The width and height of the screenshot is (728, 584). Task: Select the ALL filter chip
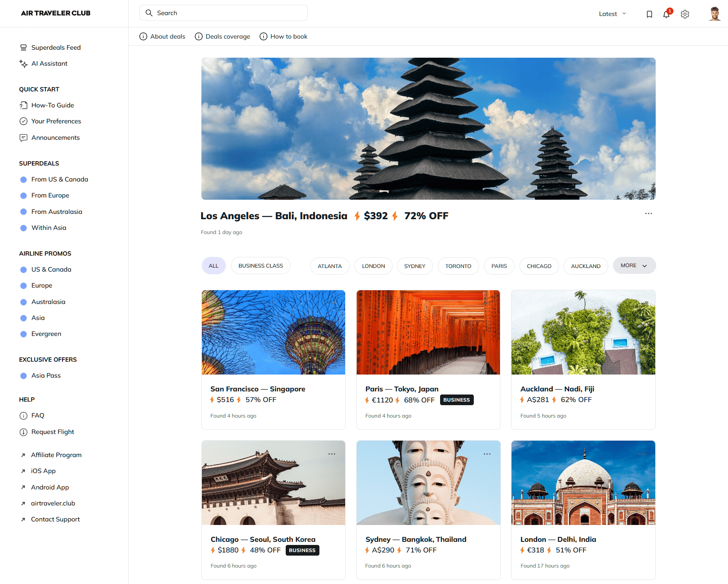pos(213,266)
